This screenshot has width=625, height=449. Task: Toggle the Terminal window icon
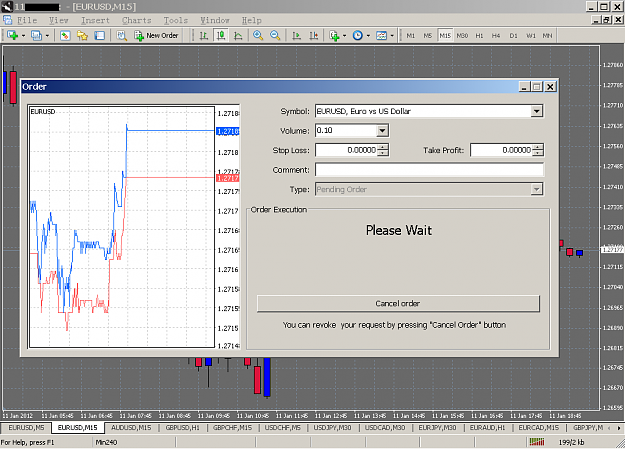tap(100, 35)
